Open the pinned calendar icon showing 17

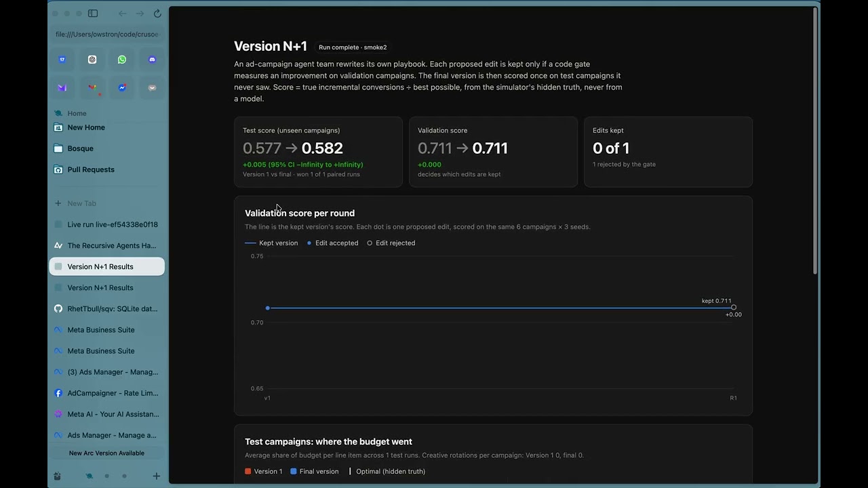point(62,60)
